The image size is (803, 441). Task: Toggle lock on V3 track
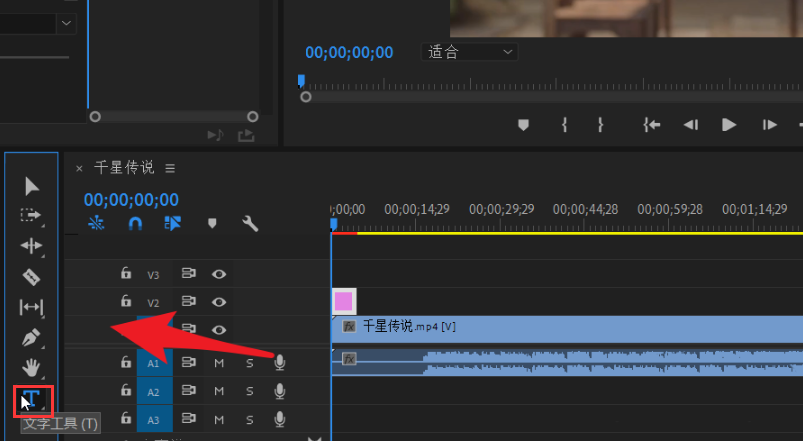126,273
